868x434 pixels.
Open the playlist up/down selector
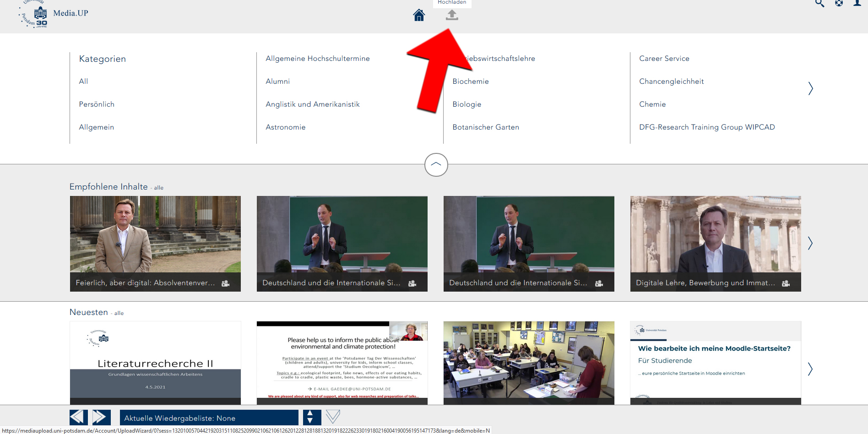coord(311,417)
